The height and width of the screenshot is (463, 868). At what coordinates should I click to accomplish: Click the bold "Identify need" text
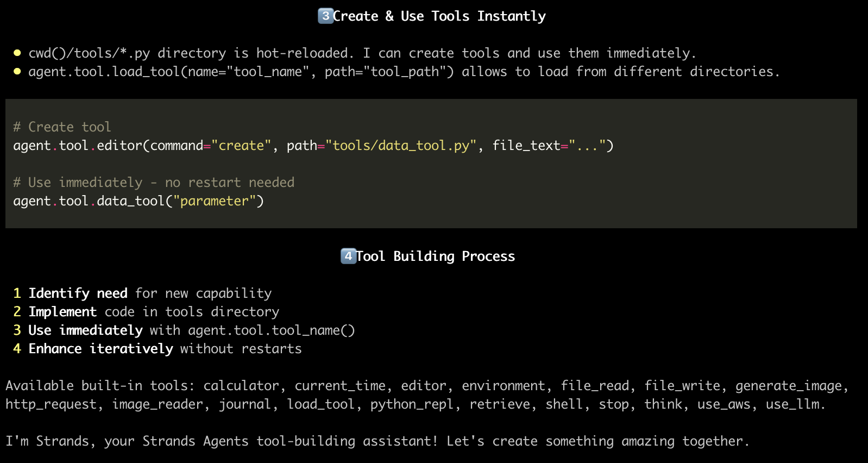coord(78,293)
